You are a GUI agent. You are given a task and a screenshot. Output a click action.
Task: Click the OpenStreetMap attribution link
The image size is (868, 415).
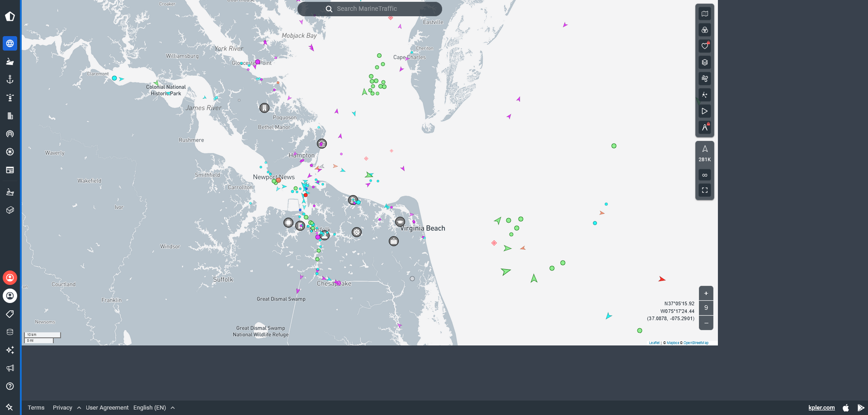pyautogui.click(x=696, y=343)
